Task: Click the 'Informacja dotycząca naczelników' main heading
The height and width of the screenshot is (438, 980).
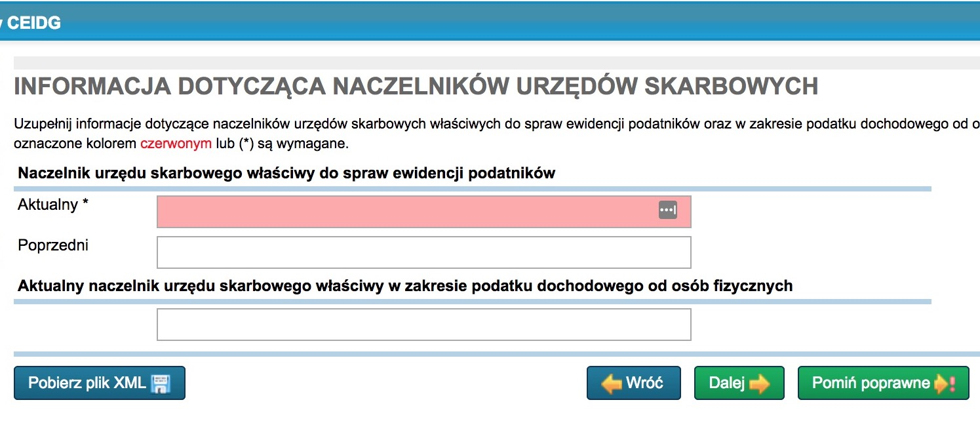Action: click(416, 87)
